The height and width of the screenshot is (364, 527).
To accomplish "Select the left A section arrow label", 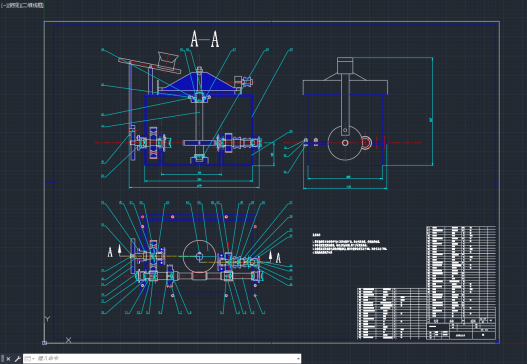I will point(110,252).
